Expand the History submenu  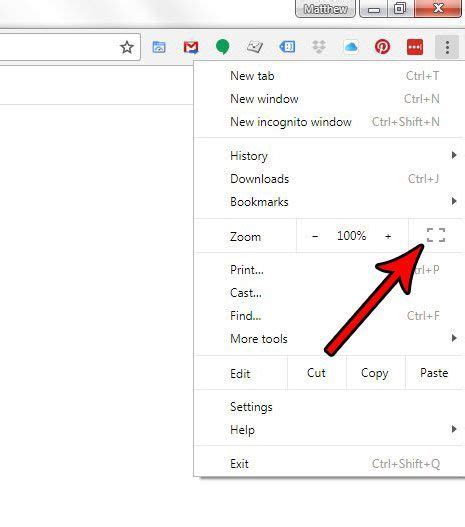click(329, 156)
